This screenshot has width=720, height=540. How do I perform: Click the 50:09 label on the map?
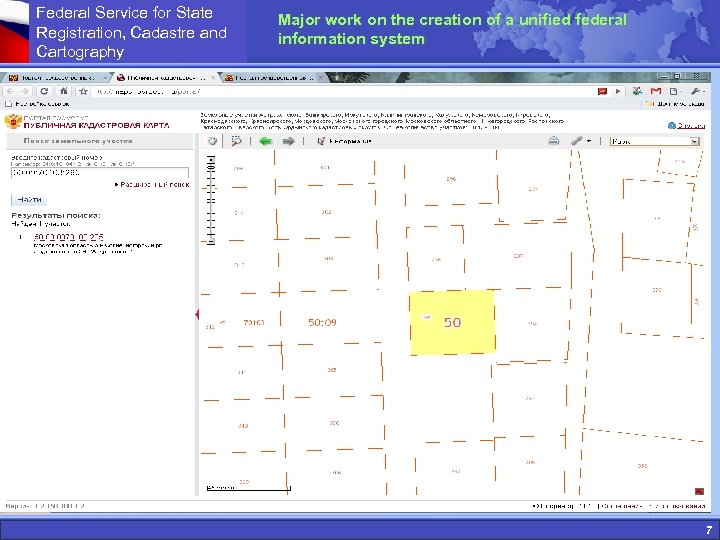coord(322,322)
